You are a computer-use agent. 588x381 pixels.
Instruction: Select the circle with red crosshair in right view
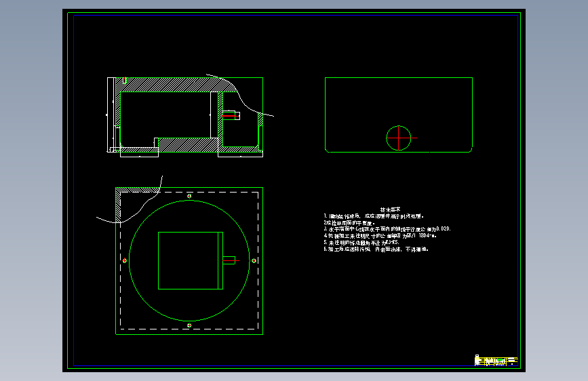pyautogui.click(x=399, y=138)
